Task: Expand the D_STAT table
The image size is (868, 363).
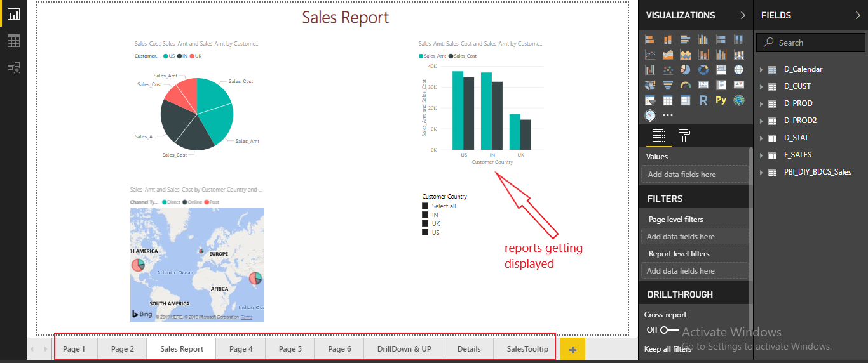Action: [761, 138]
